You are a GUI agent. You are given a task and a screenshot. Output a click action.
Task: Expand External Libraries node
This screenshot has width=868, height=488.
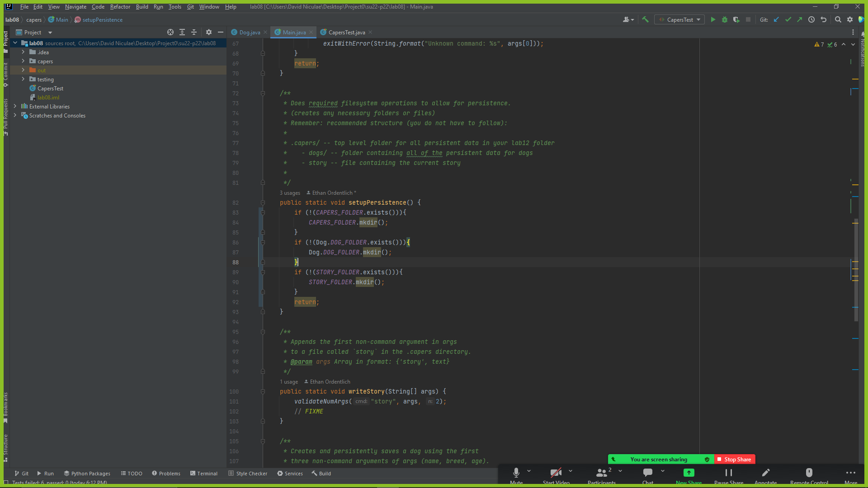tap(15, 106)
